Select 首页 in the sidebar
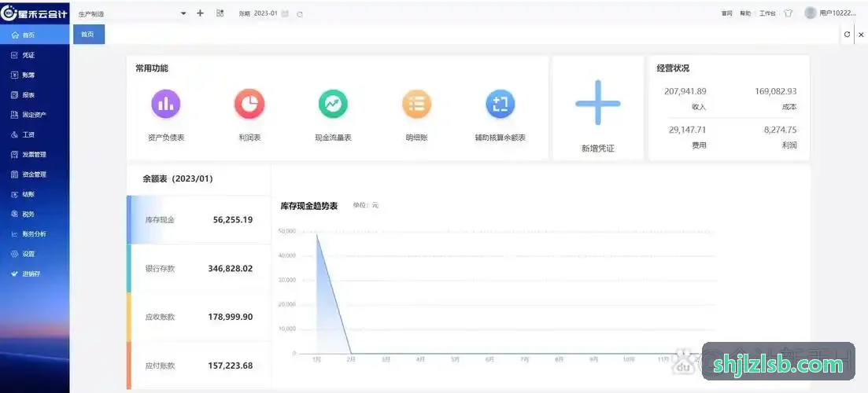868x393 pixels. (35, 35)
